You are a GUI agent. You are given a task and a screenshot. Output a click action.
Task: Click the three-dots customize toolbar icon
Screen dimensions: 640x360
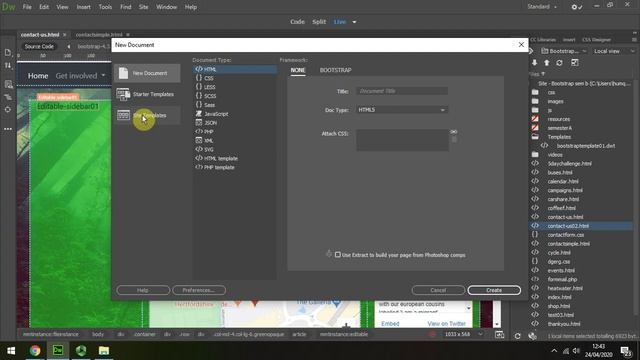pyautogui.click(x=8, y=129)
